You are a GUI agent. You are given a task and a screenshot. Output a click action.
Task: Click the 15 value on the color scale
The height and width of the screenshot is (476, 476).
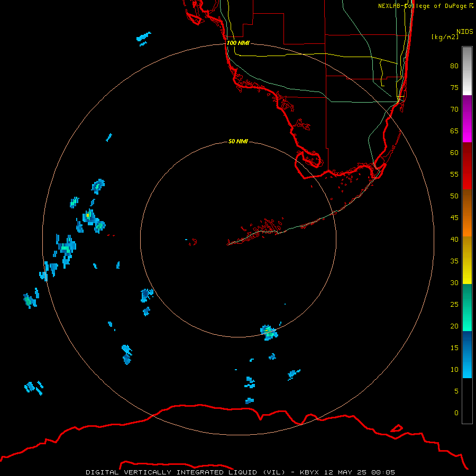point(454,347)
